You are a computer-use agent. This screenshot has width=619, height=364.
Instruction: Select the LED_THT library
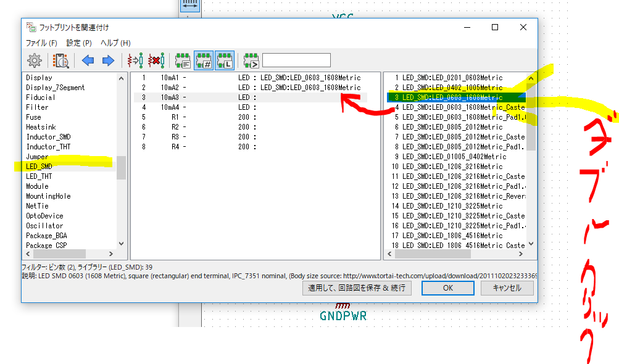tap(39, 176)
